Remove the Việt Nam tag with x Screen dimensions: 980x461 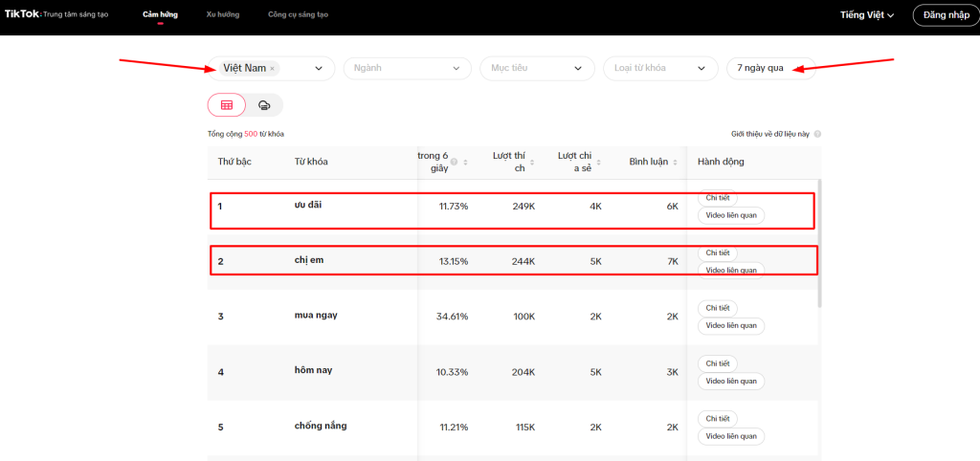(273, 69)
